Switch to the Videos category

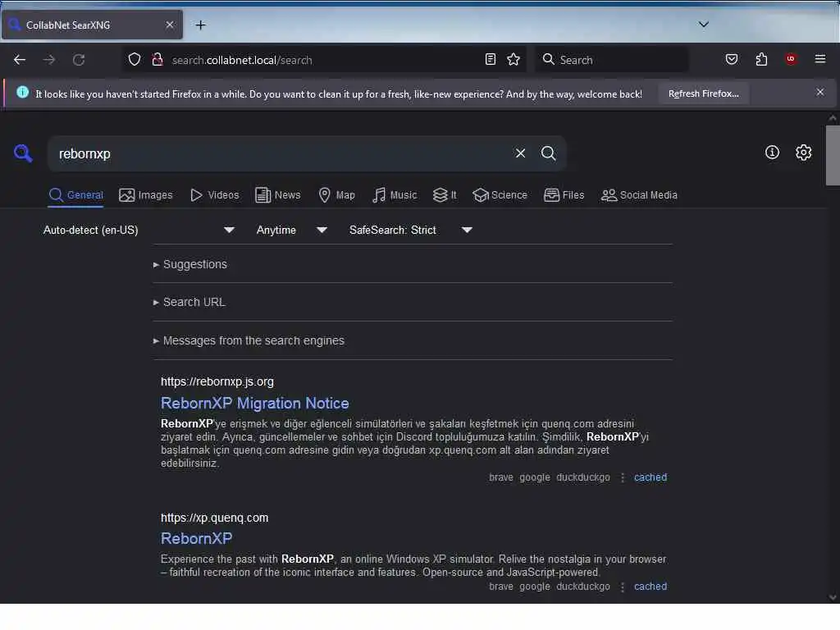tap(215, 195)
